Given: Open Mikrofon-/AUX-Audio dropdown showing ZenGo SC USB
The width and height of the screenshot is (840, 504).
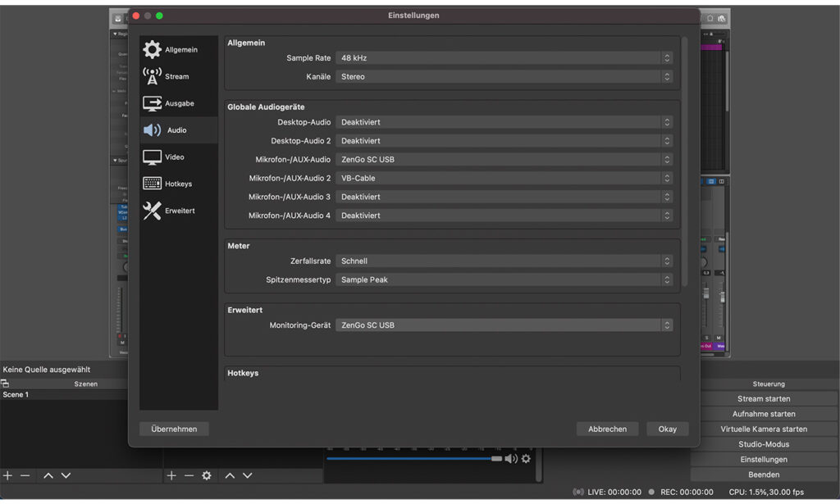Looking at the screenshot, I should coord(504,160).
